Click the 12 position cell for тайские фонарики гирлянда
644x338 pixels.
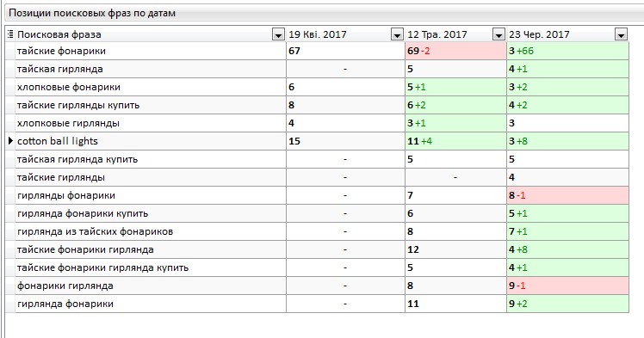[x=456, y=249]
